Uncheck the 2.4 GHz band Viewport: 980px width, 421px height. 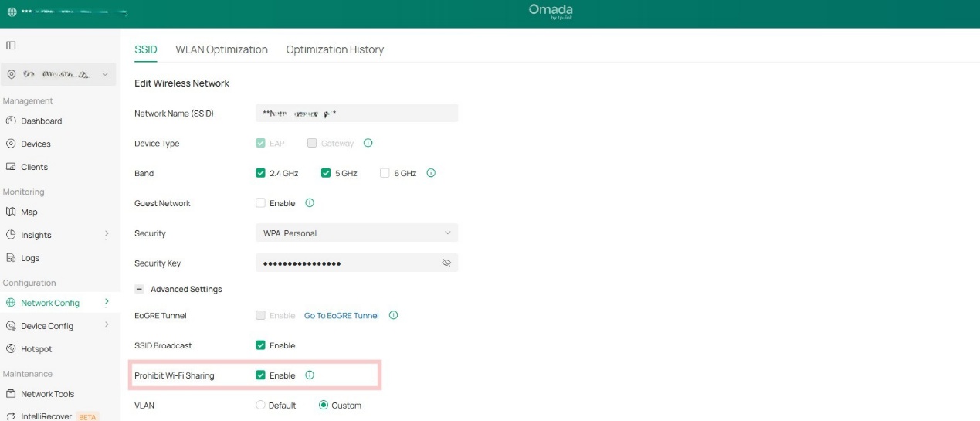click(260, 173)
